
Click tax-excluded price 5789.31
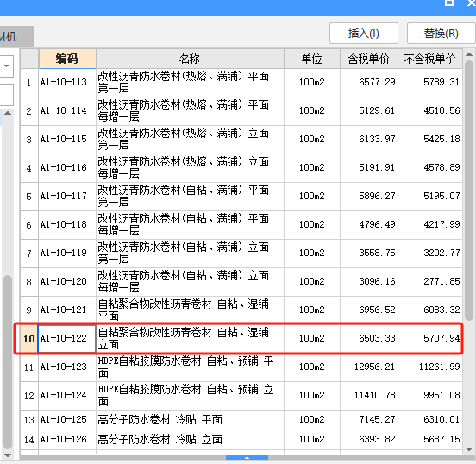(x=442, y=82)
